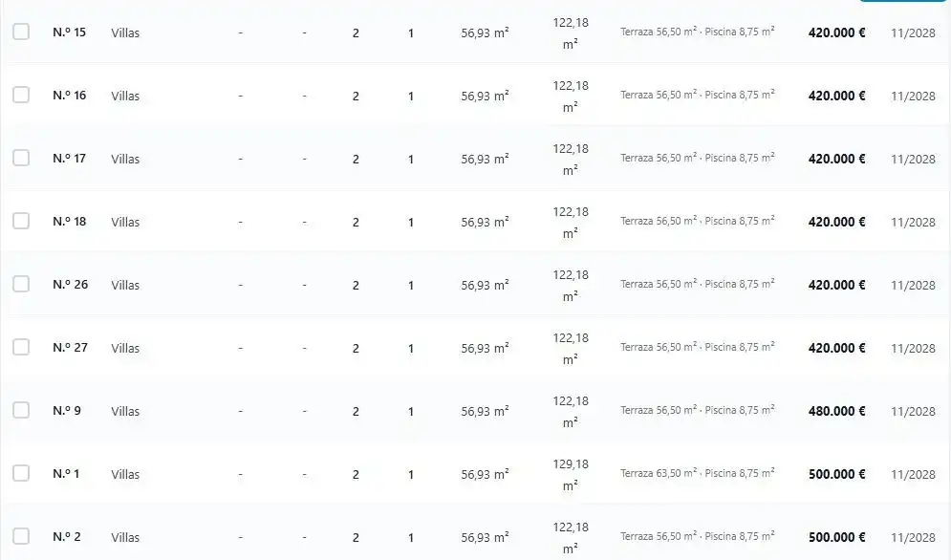This screenshot has height=560, width=951.
Task: Toggle the checkbox for villa N.º 18
Action: pyautogui.click(x=21, y=221)
